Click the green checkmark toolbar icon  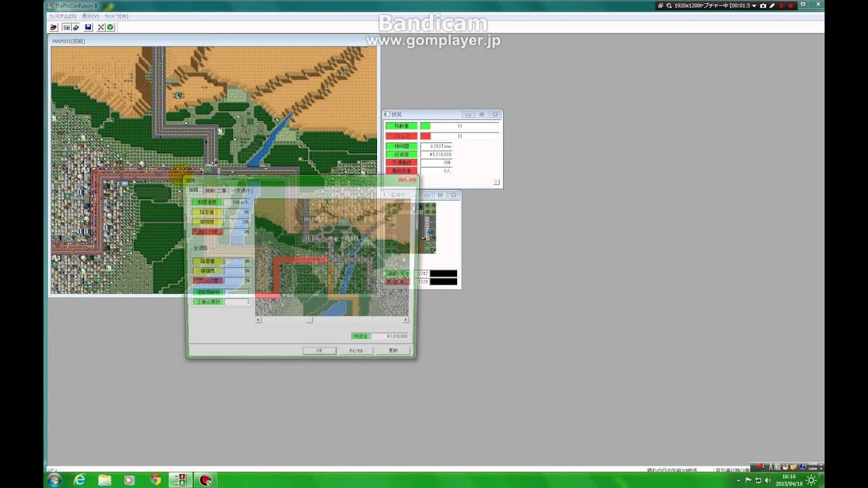[110, 27]
